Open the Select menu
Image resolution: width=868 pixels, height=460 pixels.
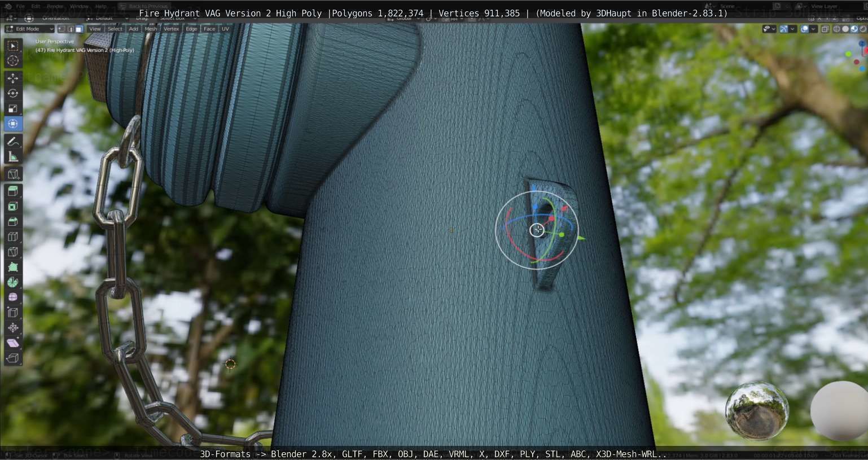click(x=115, y=29)
